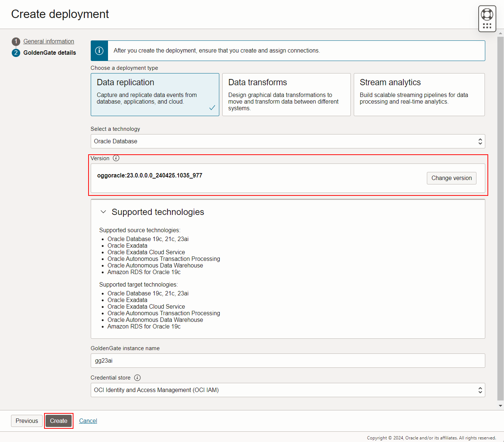Screen dimensions: 504x442
Task: Collapse the Supported technologies section
Action: pos(103,212)
